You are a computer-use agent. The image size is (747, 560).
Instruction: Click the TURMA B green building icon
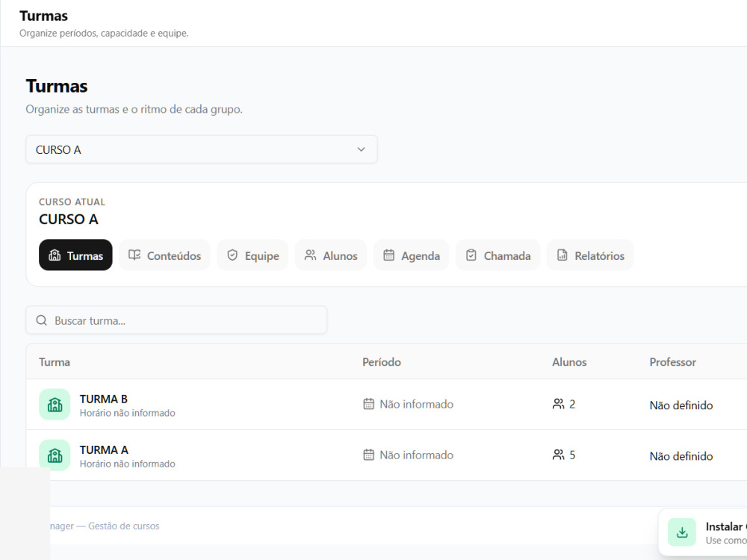tap(55, 405)
